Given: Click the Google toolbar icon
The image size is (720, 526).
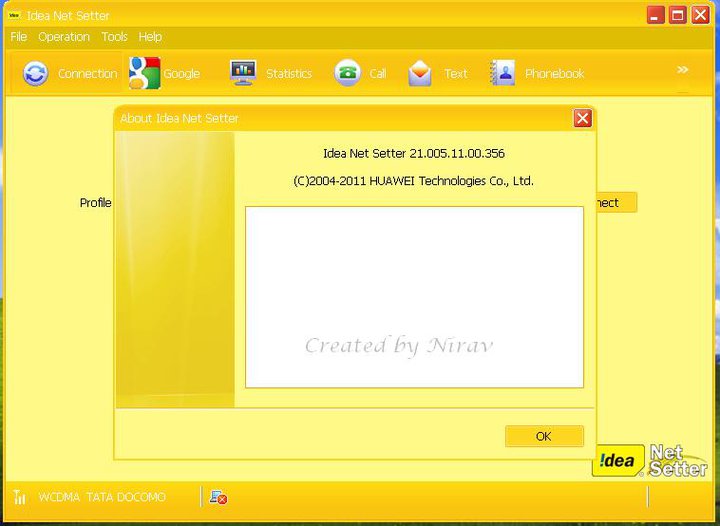Looking at the screenshot, I should [145, 73].
